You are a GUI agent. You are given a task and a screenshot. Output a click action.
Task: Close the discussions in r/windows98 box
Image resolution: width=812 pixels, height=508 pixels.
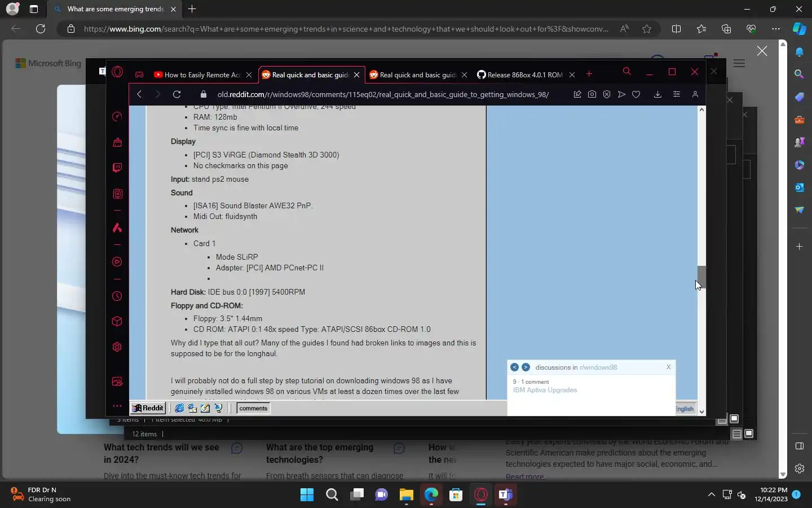669,367
